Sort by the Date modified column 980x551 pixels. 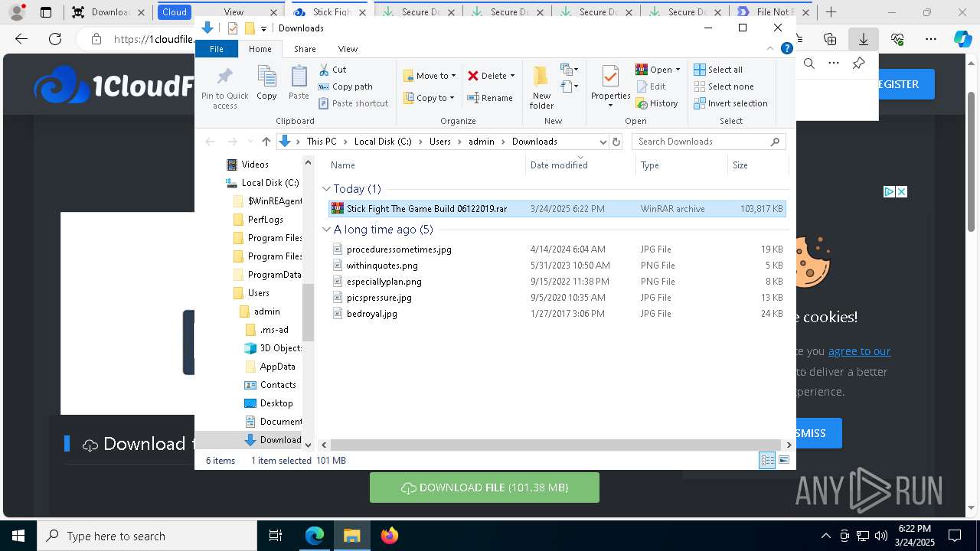[x=580, y=165]
